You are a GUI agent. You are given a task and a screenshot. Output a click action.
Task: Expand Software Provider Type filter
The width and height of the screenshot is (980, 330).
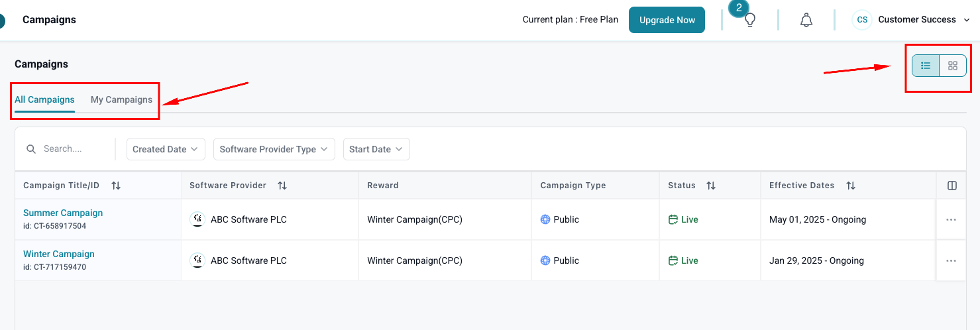tap(274, 149)
